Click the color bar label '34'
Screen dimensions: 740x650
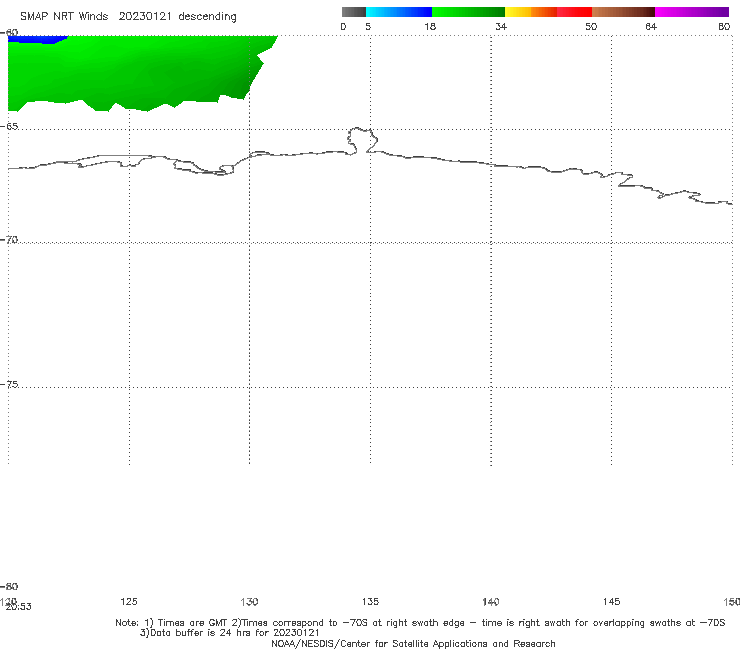click(x=501, y=27)
